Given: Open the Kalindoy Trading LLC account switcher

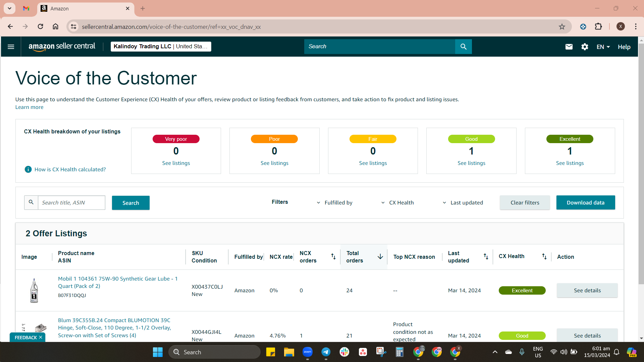Looking at the screenshot, I should [161, 46].
